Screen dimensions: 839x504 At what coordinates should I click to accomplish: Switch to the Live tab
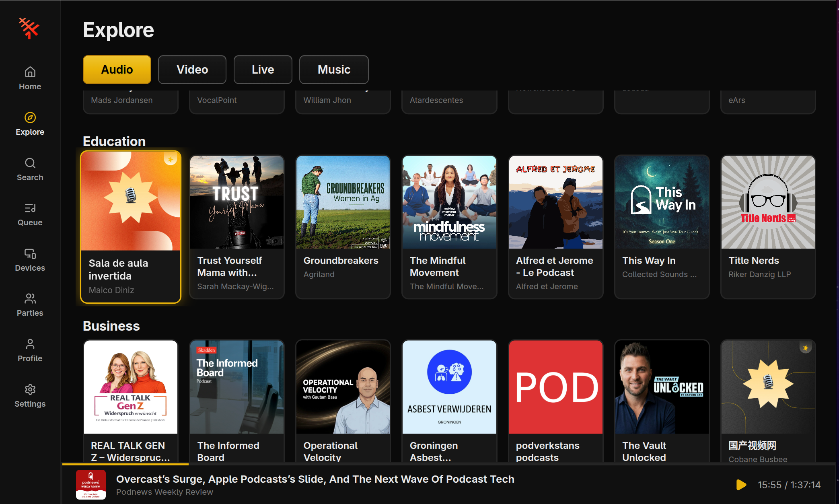click(x=263, y=70)
